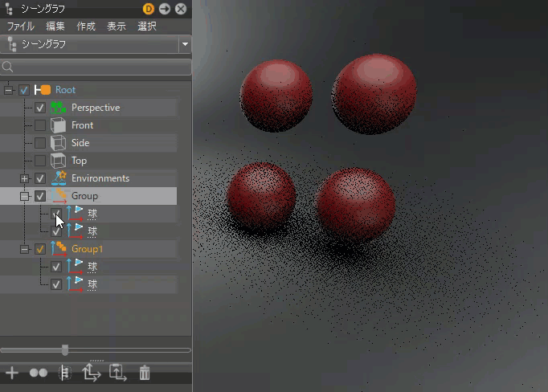Collapse the Group node

click(x=24, y=196)
